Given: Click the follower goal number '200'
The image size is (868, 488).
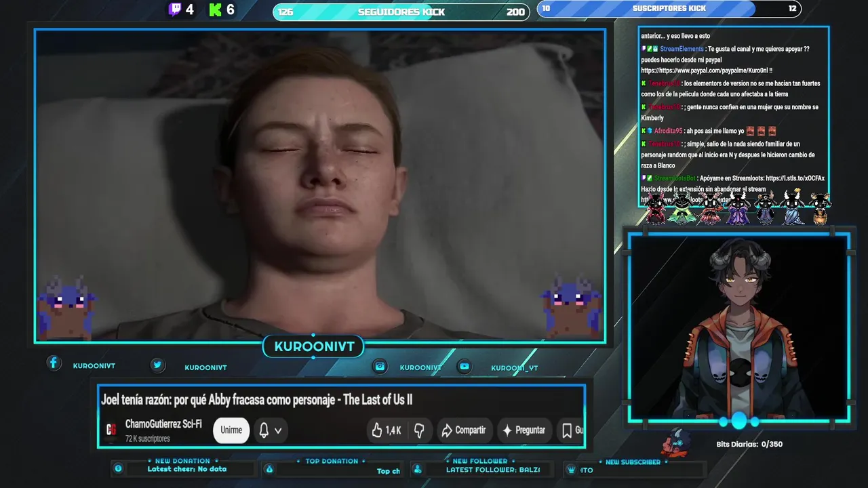Looking at the screenshot, I should [515, 12].
